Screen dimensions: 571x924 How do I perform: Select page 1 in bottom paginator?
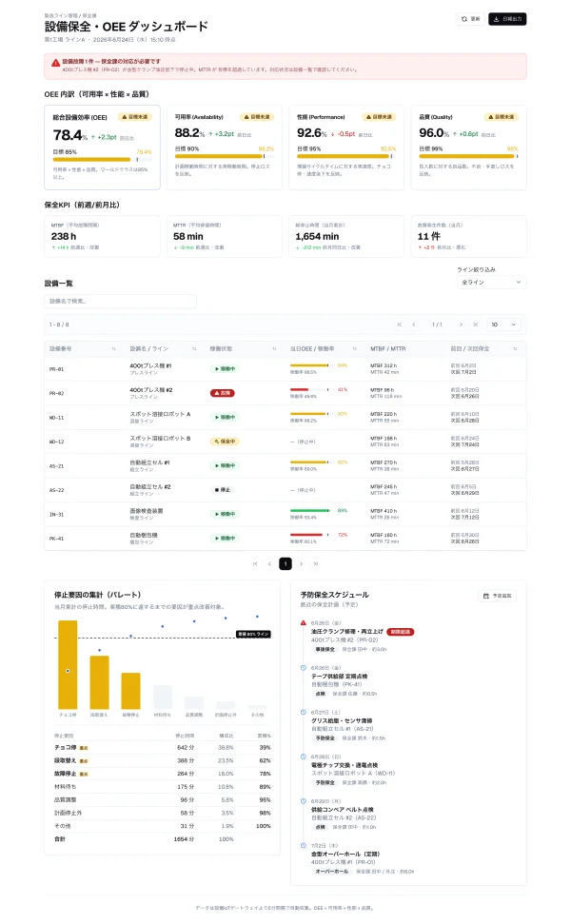285,564
